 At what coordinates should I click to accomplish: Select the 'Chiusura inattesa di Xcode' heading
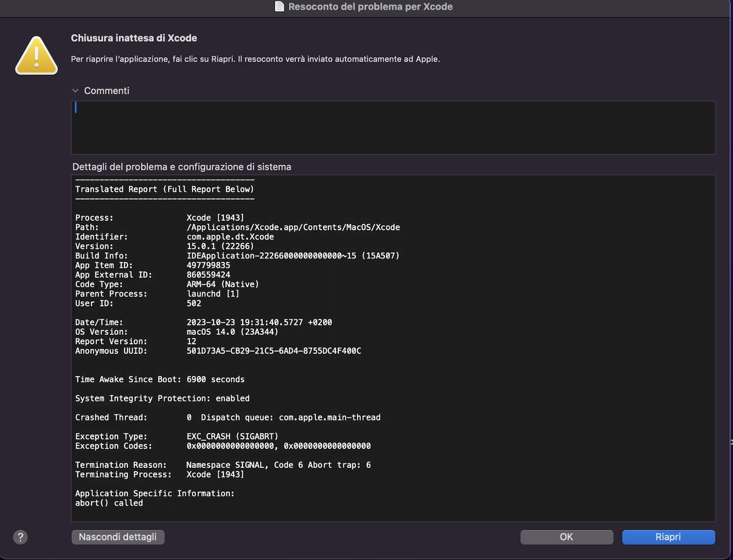tap(134, 38)
